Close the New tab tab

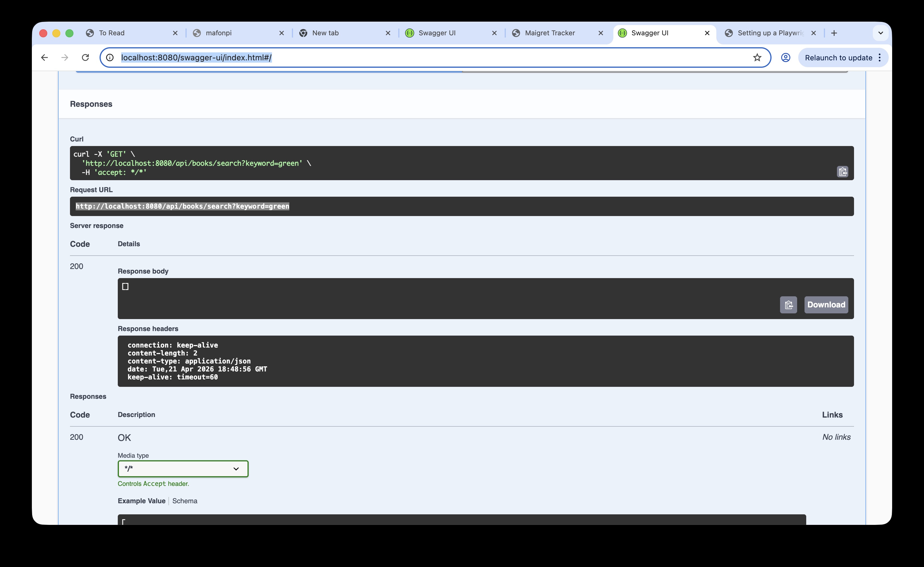[x=388, y=33]
